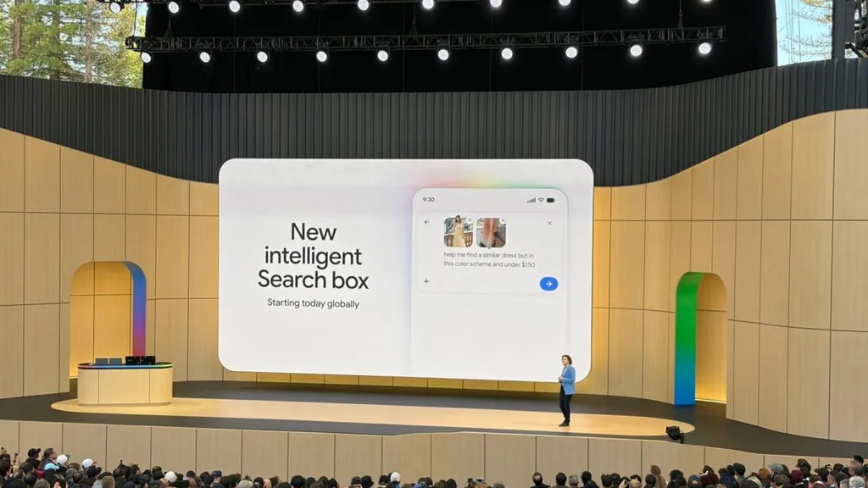The width and height of the screenshot is (868, 488).
Task: Tap the Wi-Fi icon in status bar
Action: (x=541, y=200)
